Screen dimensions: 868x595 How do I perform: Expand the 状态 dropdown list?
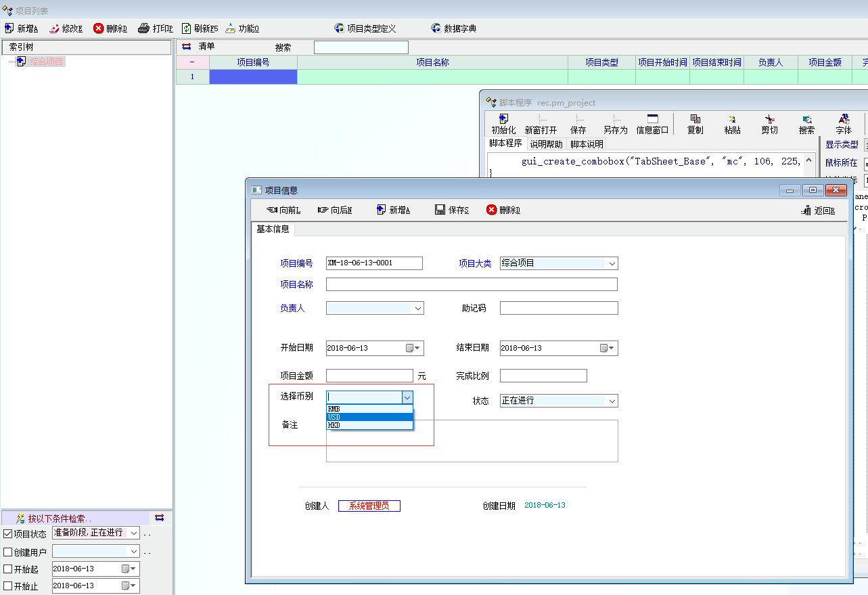[612, 401]
